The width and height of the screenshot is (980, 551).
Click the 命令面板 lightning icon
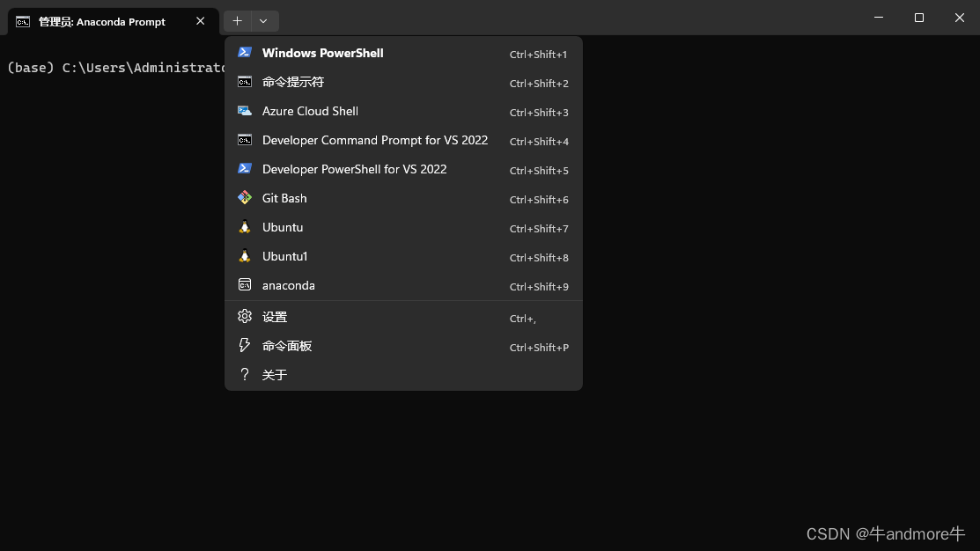pyautogui.click(x=245, y=345)
